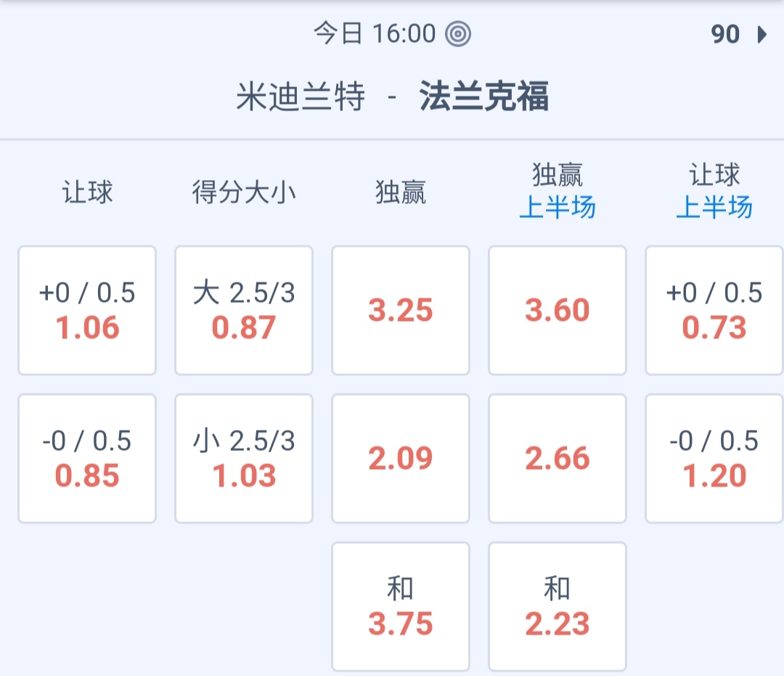
Task: Choose first-half win odds 3.60
Action: pyautogui.click(x=558, y=310)
